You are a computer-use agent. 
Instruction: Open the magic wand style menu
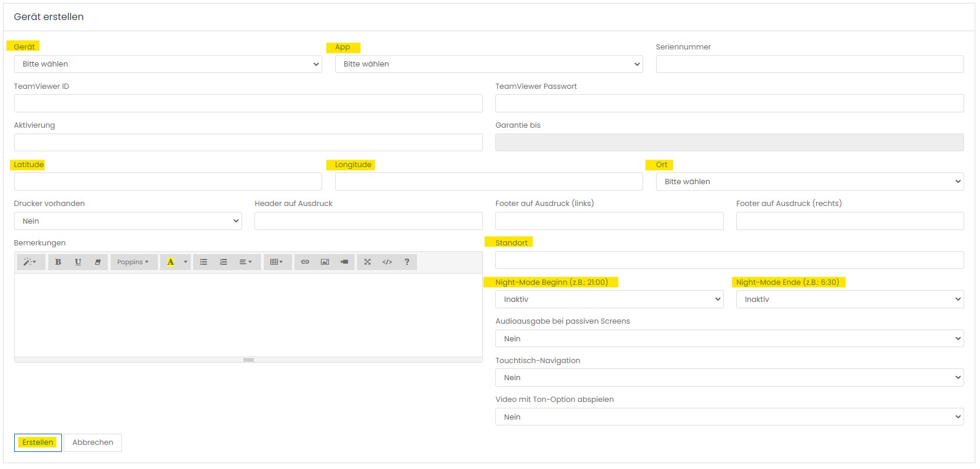30,262
